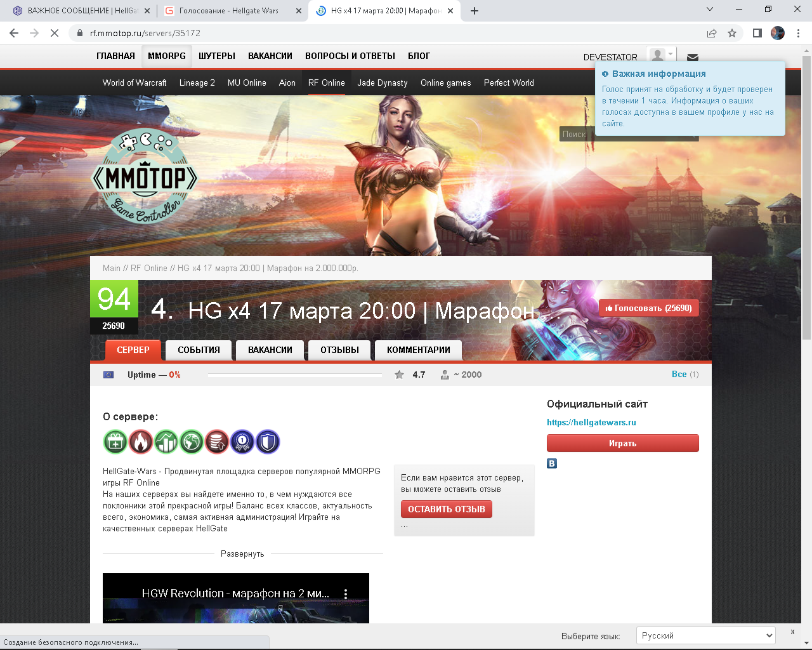Open the YouTube video options menu
812x650 pixels.
pyautogui.click(x=346, y=594)
